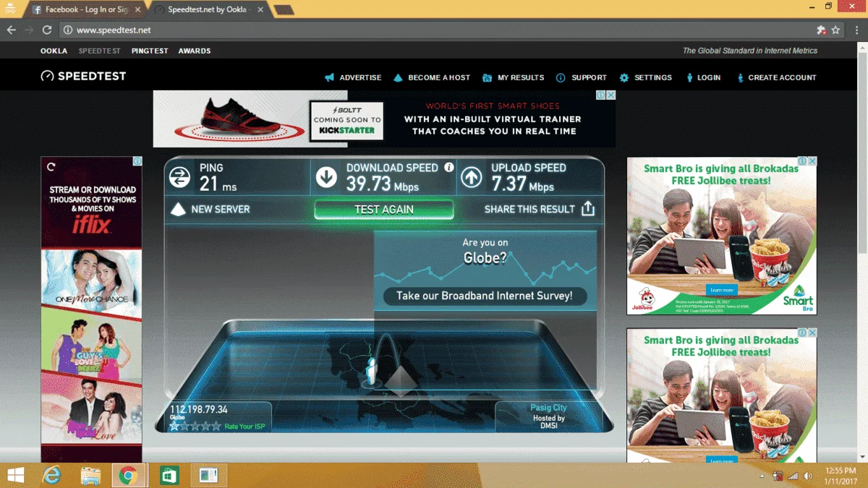Click the Become a Host pyramid icon
868x488 pixels.
point(398,77)
